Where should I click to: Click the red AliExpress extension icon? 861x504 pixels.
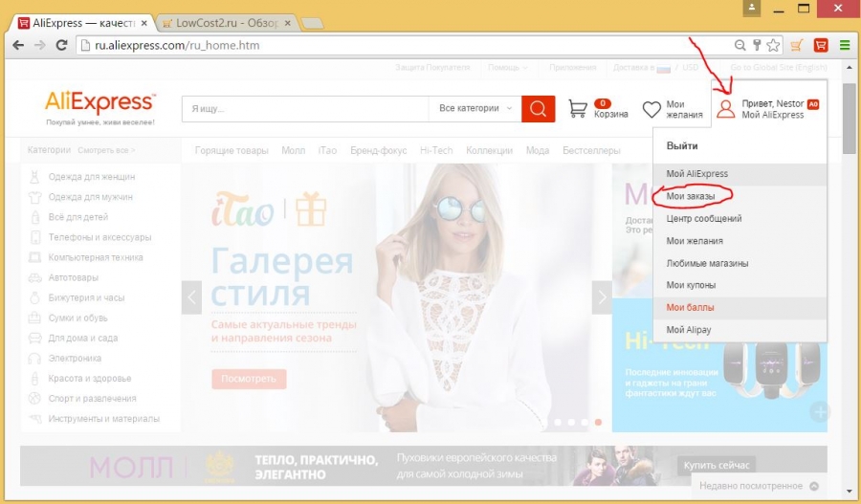(x=821, y=45)
